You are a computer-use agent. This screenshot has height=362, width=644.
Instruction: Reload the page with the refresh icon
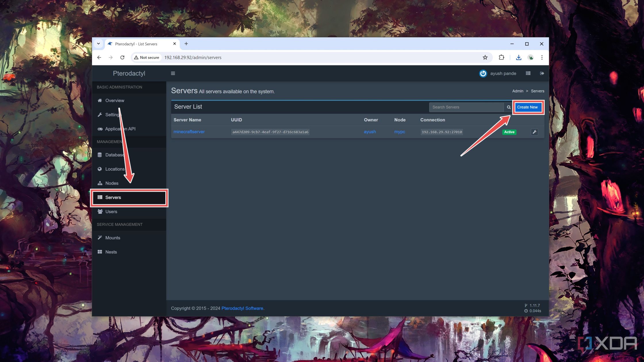[x=122, y=57]
